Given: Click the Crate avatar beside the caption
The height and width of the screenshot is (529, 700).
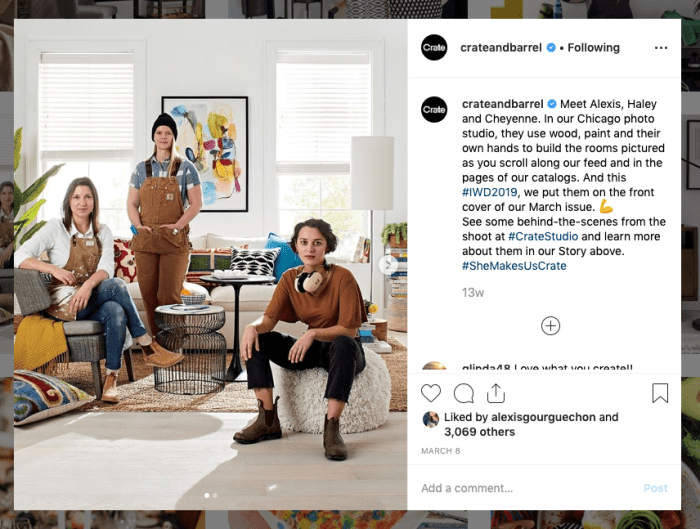Looking at the screenshot, I should pos(434,109).
